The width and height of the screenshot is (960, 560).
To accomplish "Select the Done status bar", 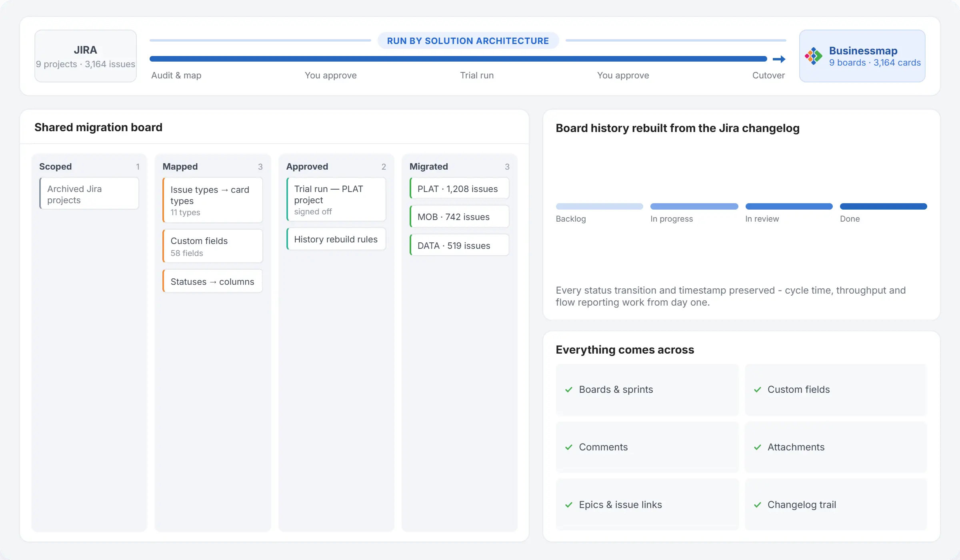I will click(x=883, y=206).
